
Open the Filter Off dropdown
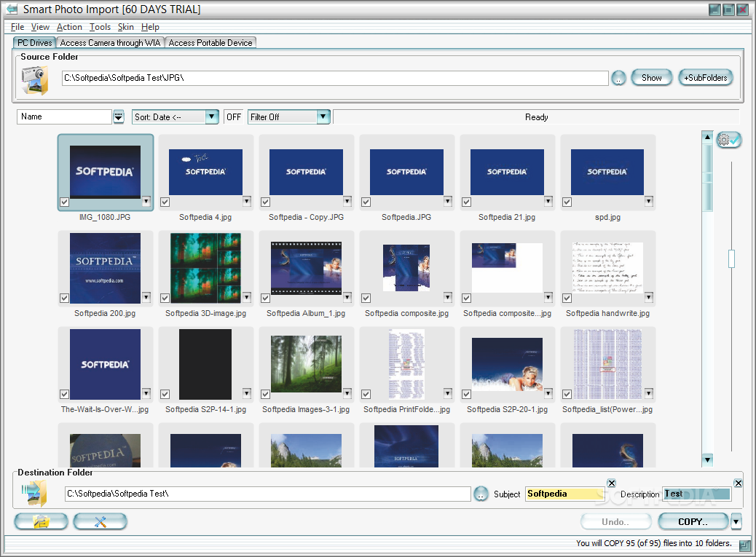pos(323,117)
